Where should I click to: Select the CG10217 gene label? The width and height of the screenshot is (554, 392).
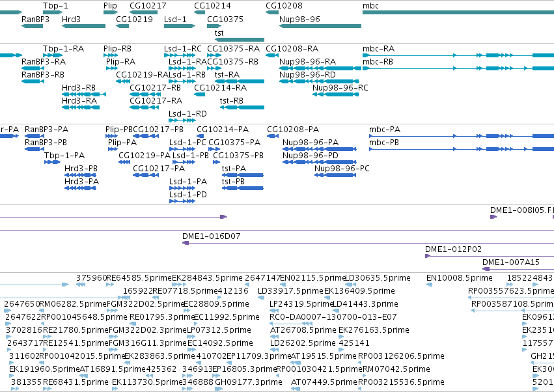click(148, 6)
